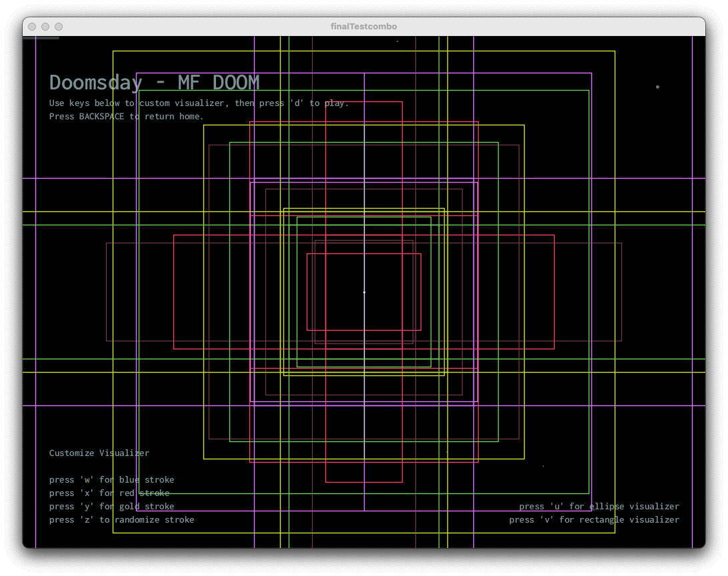Viewport: 728px width, 576px height.
Task: Click the white center dot of the visualizer
Action: tap(364, 292)
